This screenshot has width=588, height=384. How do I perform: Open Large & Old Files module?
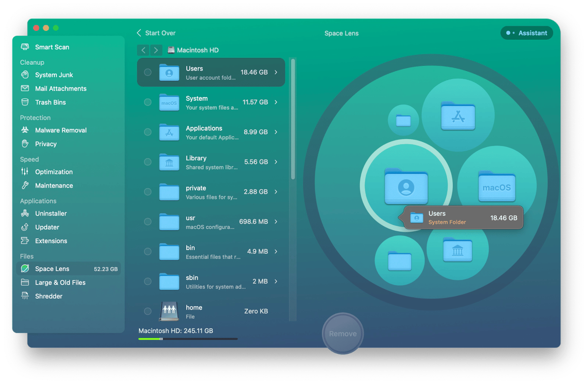tap(68, 282)
